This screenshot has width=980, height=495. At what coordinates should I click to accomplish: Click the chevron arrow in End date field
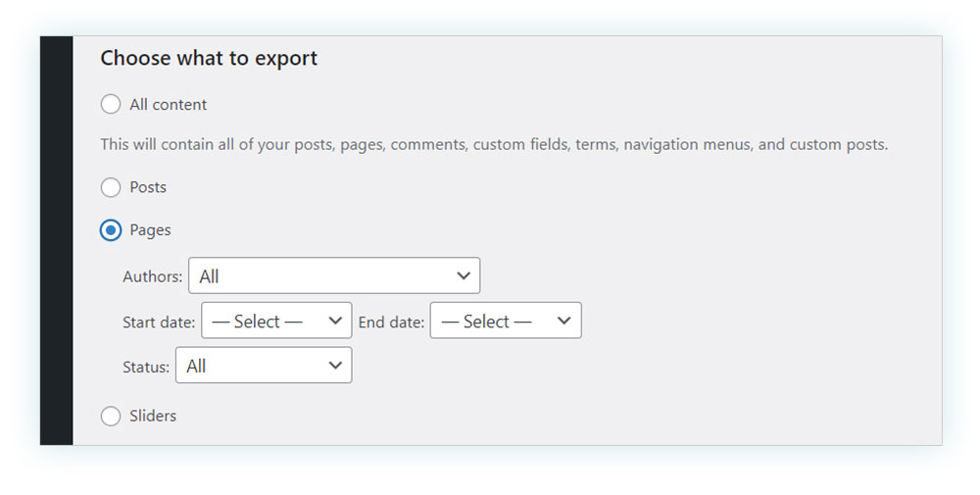coord(563,321)
